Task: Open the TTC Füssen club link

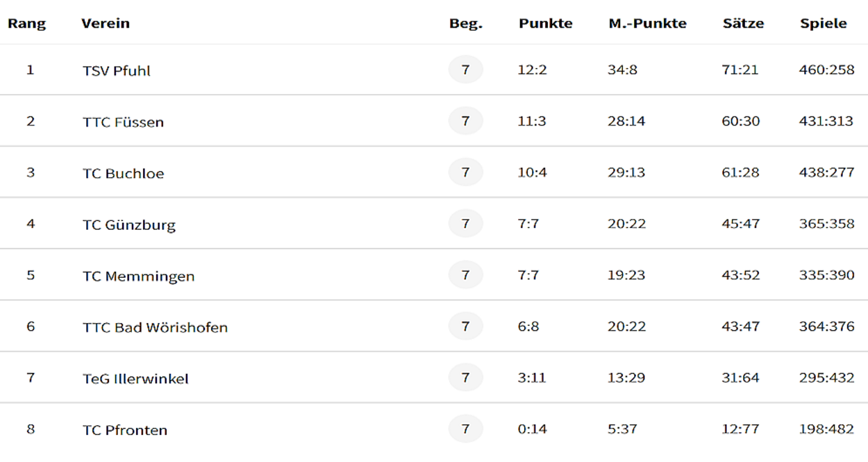Action: tap(124, 122)
